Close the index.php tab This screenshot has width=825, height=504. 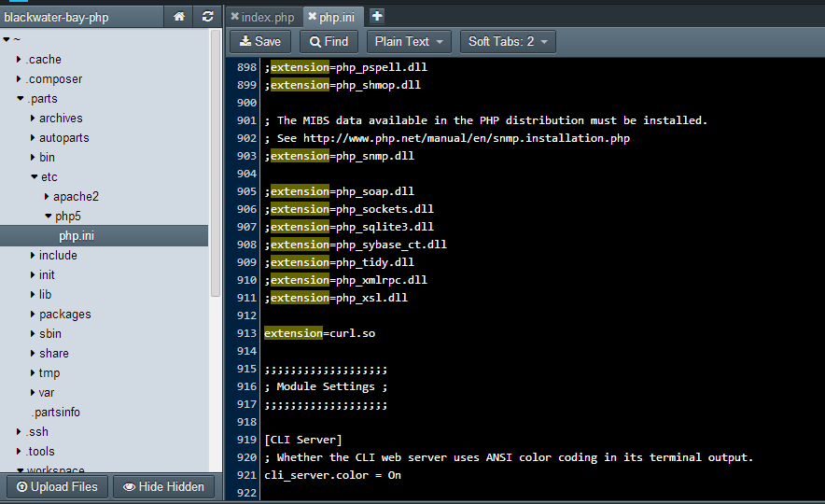(x=235, y=17)
